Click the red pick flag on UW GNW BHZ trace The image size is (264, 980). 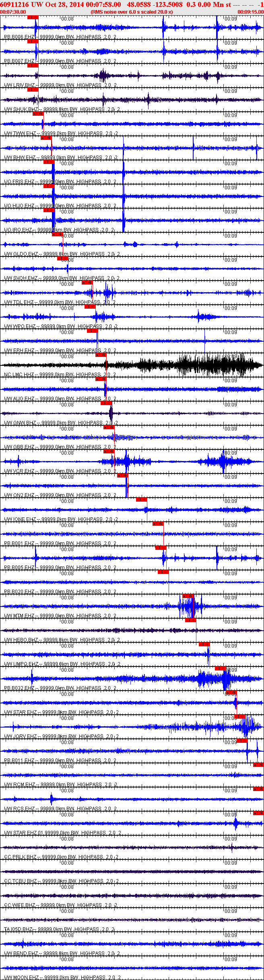click(x=106, y=403)
